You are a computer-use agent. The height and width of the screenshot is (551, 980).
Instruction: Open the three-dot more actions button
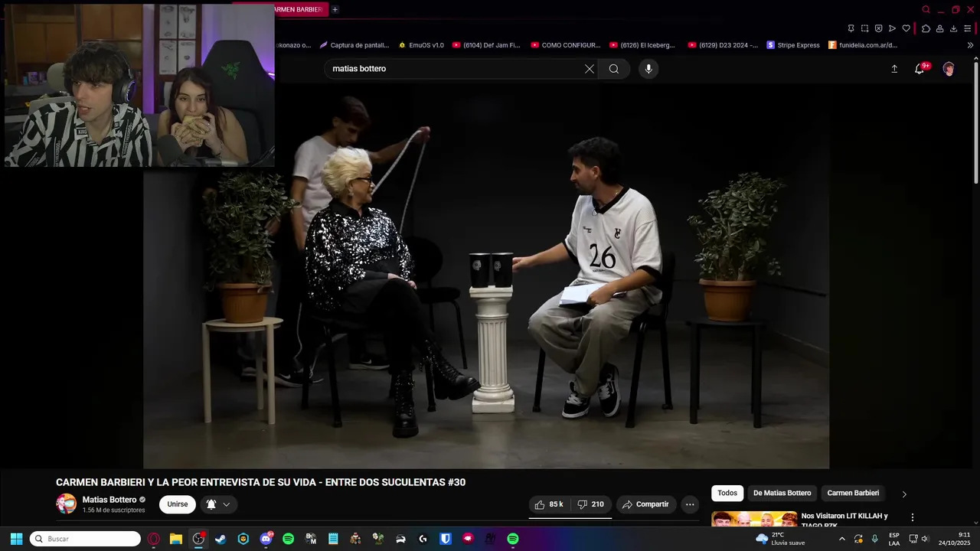[690, 504]
